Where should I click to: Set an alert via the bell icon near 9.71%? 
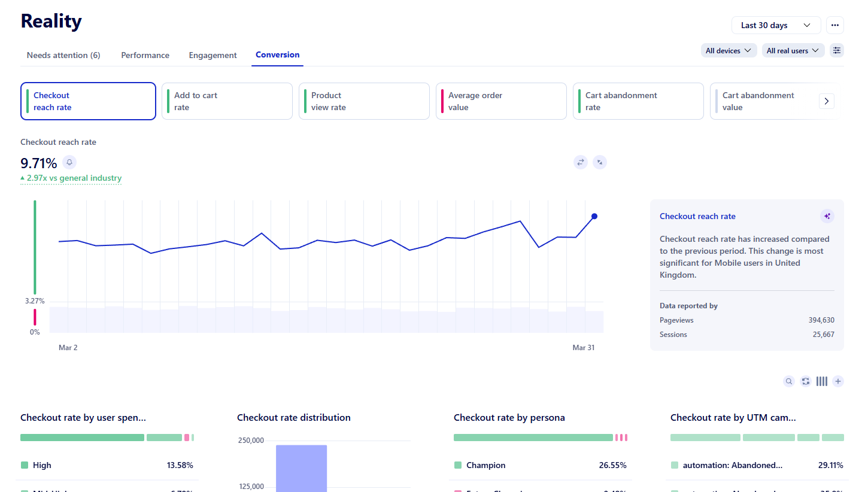tap(69, 162)
